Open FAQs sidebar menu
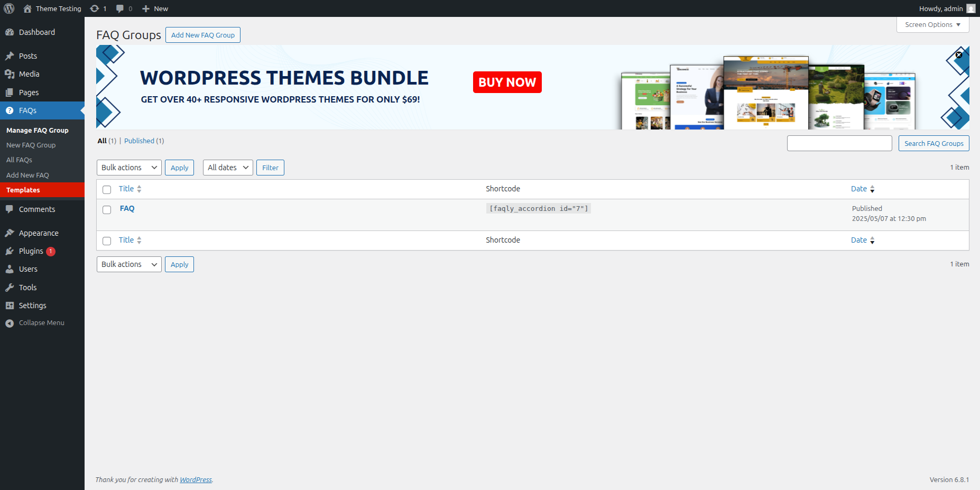 click(42, 110)
